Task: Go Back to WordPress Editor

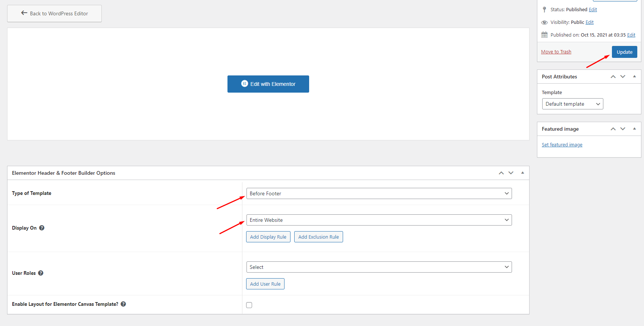Action: click(x=54, y=13)
